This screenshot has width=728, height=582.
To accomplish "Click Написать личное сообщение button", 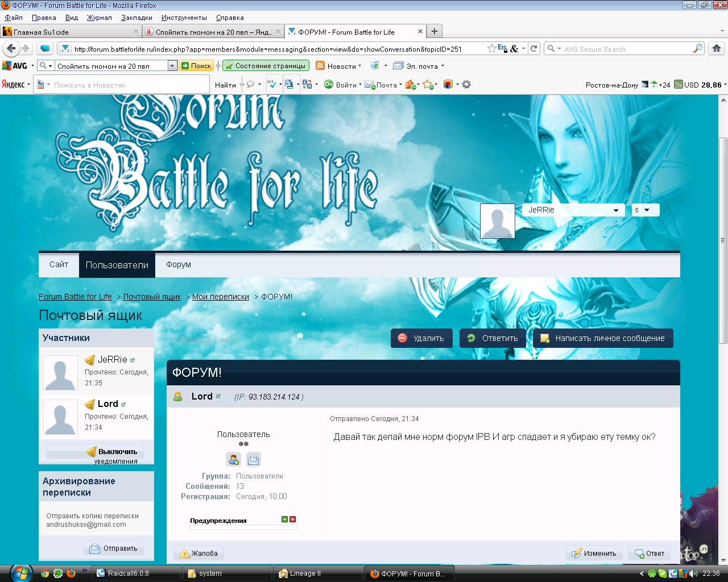I will click(603, 338).
